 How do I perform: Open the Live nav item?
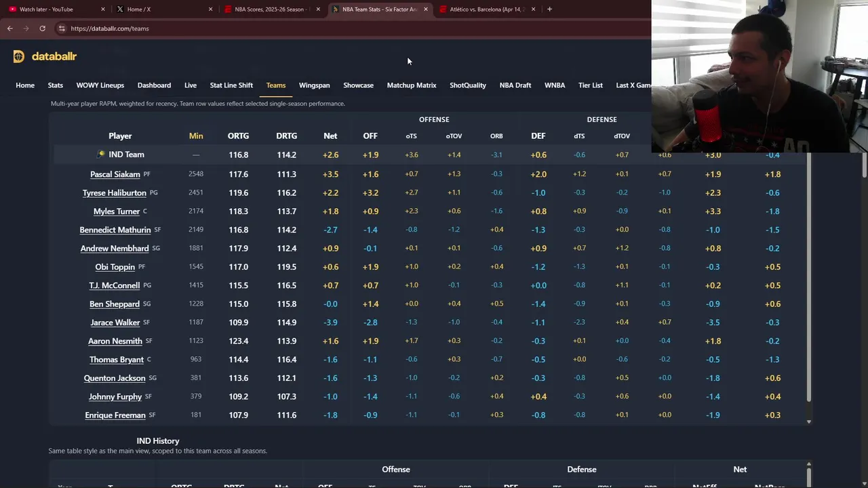coord(191,85)
